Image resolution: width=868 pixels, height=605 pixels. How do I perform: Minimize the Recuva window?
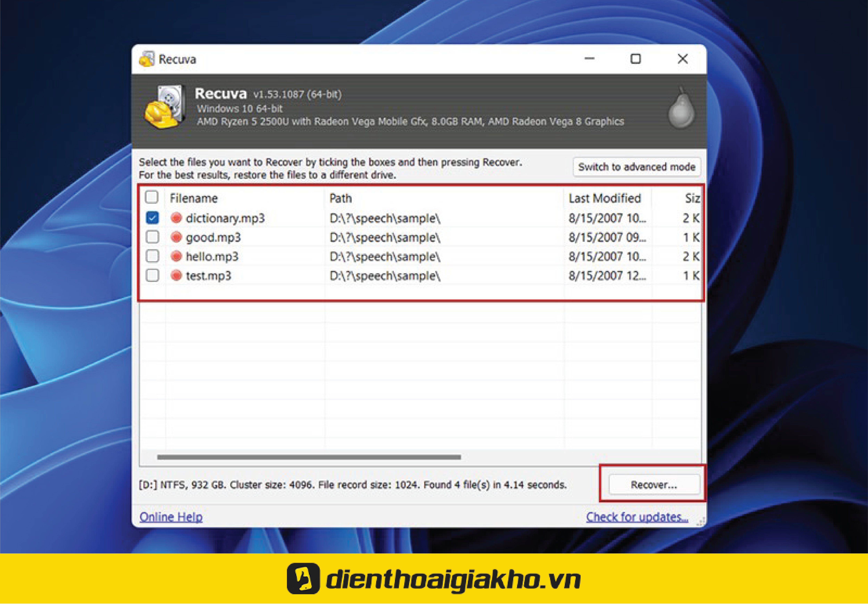[589, 59]
